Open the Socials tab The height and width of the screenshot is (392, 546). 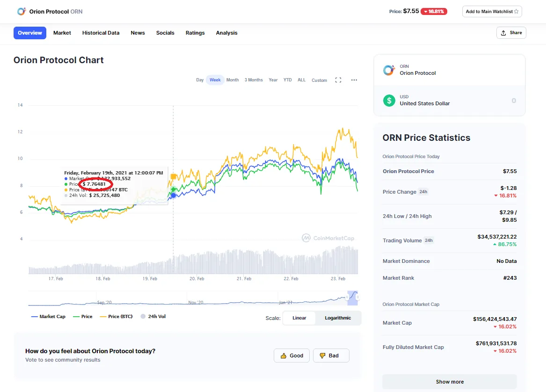pos(165,33)
